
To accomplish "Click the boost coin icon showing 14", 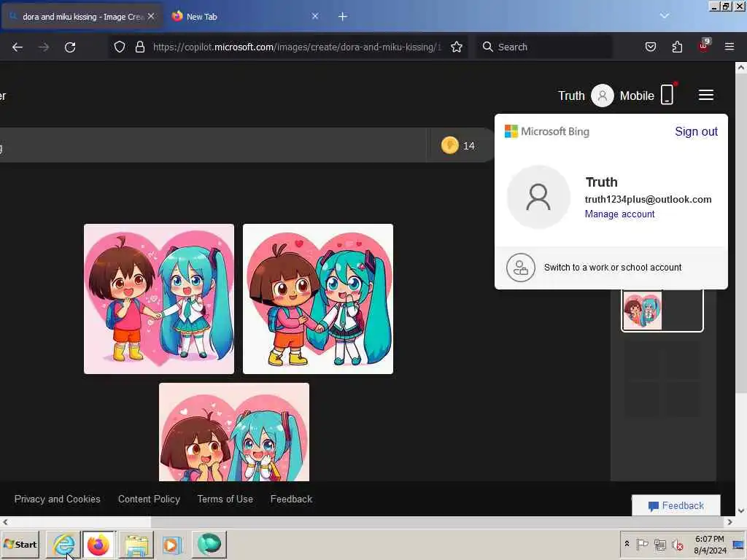I will pos(449,145).
